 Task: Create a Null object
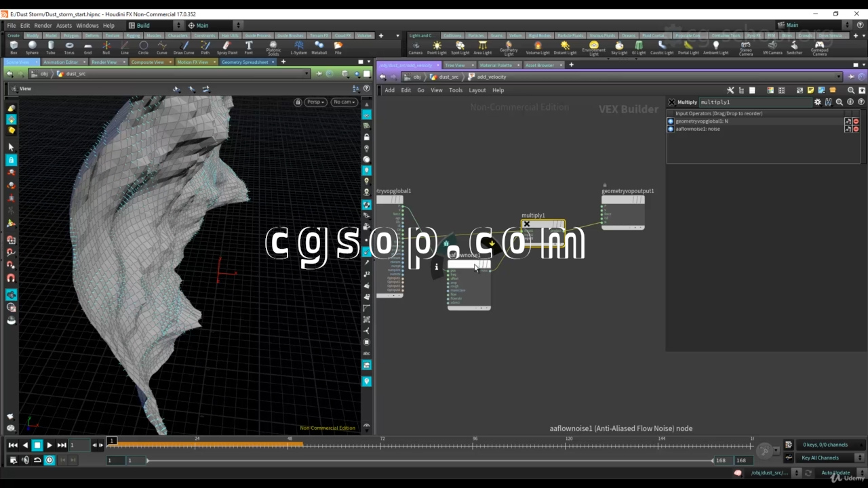pyautogui.click(x=106, y=48)
